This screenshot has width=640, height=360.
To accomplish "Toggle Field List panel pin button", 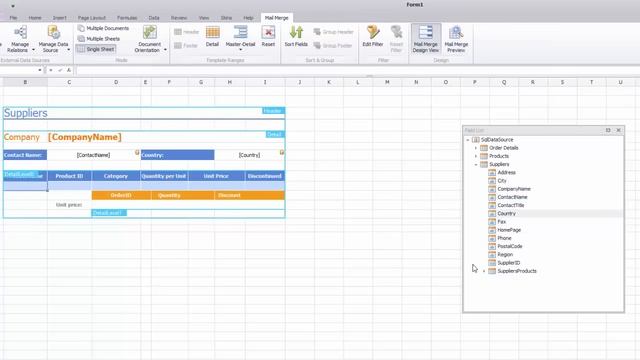I will pos(608,130).
